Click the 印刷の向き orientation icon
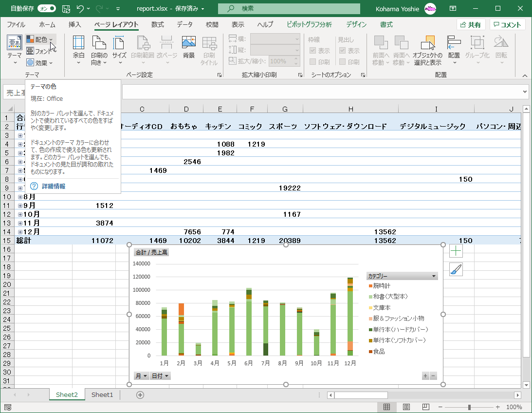 click(x=99, y=44)
